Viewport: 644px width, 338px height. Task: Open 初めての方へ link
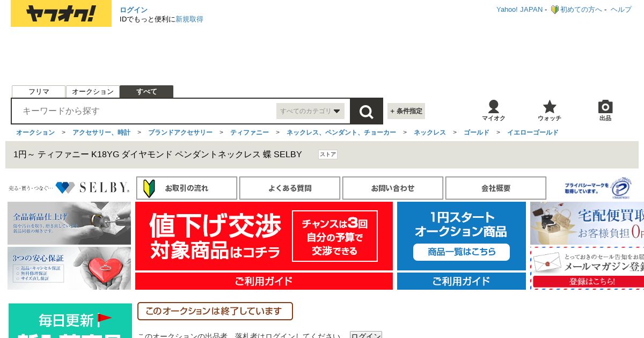pyautogui.click(x=581, y=10)
